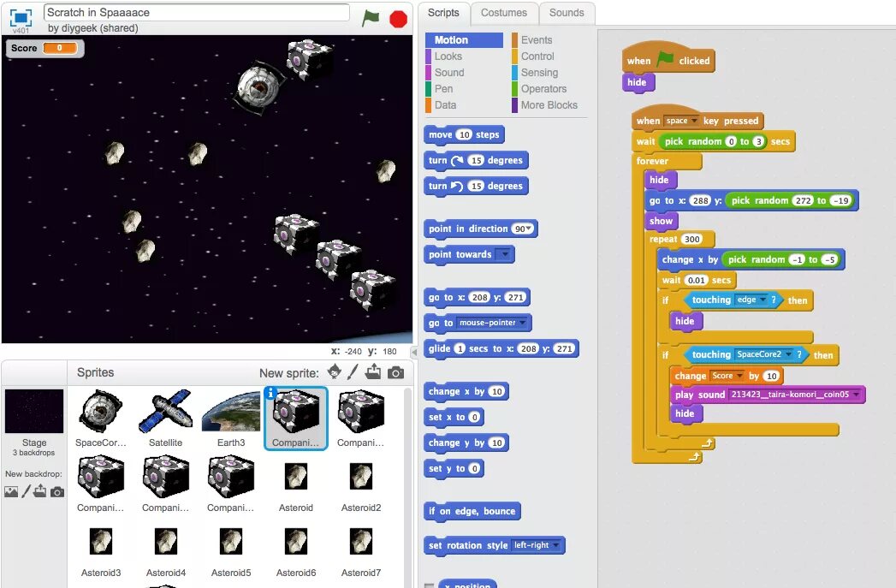Click the repeat 300 count field

pyautogui.click(x=692, y=239)
